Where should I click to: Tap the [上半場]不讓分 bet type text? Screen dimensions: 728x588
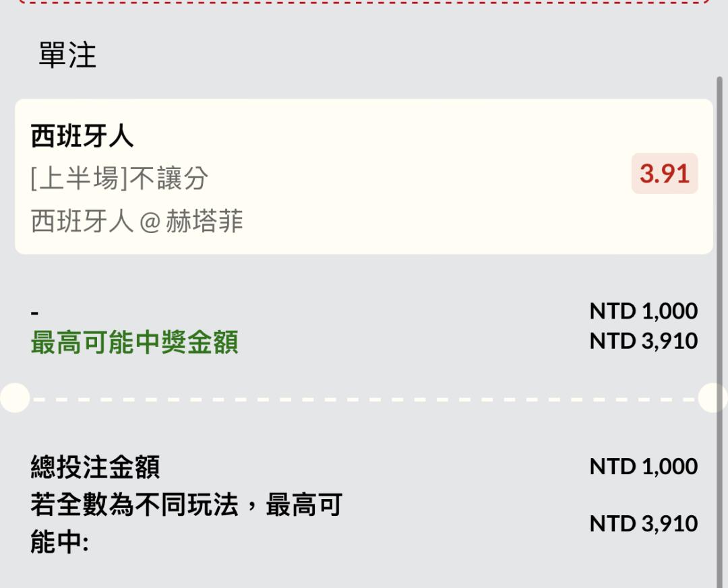click(x=119, y=178)
